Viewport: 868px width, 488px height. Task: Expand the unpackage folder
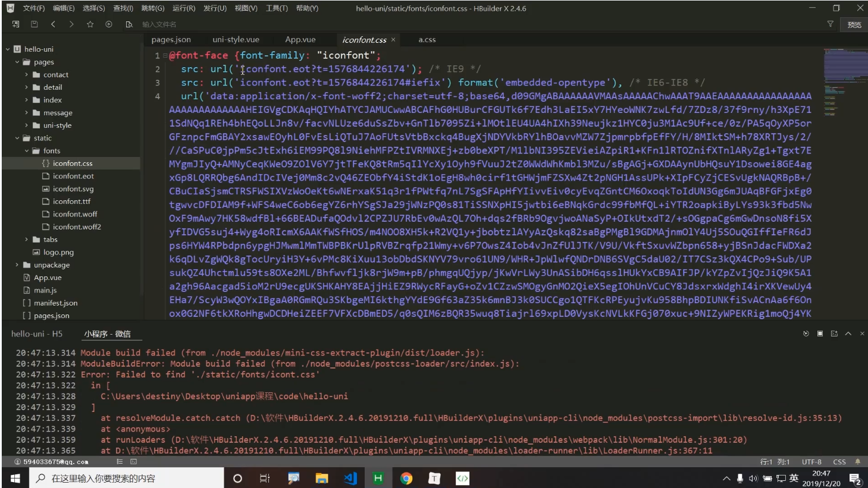point(17,265)
